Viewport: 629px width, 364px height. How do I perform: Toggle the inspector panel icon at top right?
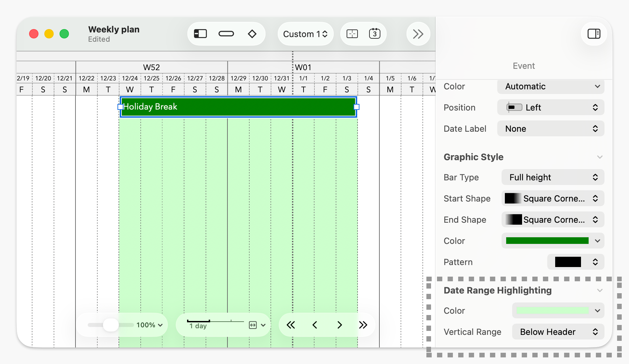(594, 33)
